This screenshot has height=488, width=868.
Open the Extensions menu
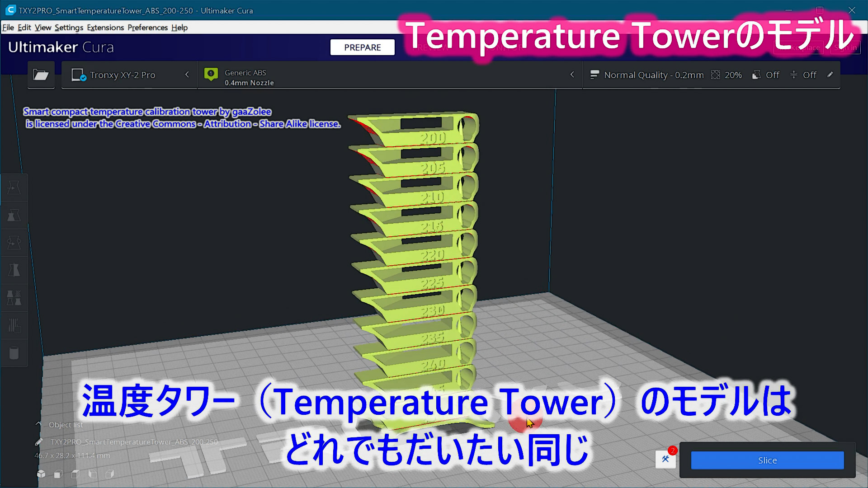pos(105,28)
